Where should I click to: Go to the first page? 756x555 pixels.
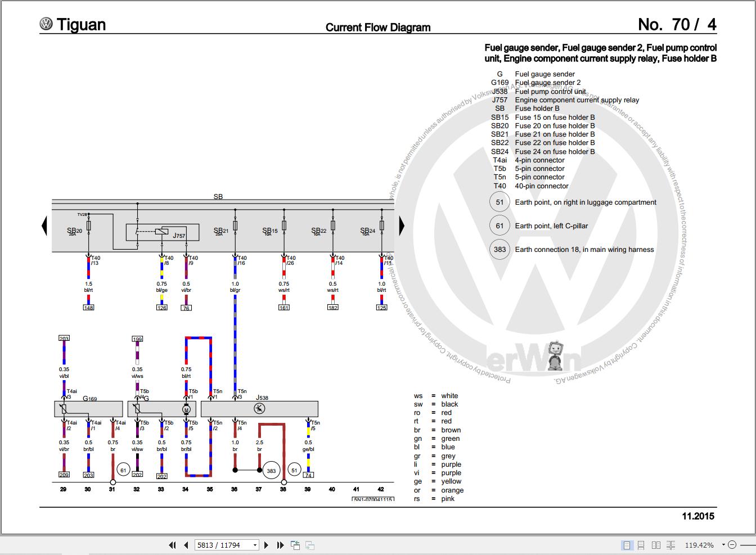(172, 545)
